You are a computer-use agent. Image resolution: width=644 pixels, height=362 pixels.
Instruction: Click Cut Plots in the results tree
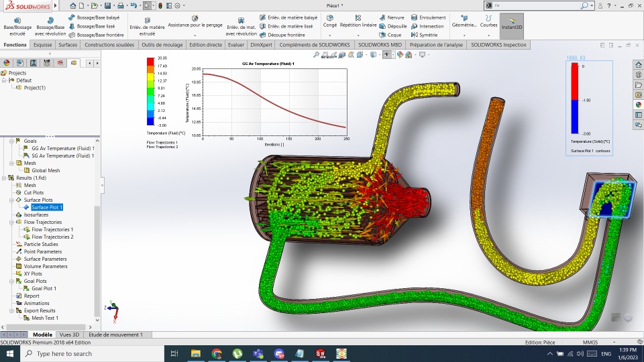click(34, 192)
